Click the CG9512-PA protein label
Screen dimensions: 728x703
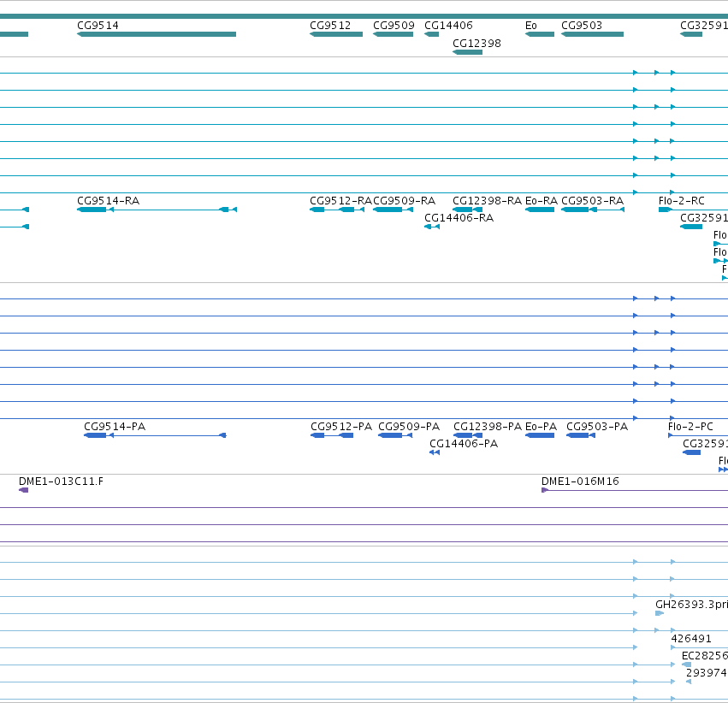[x=341, y=427]
